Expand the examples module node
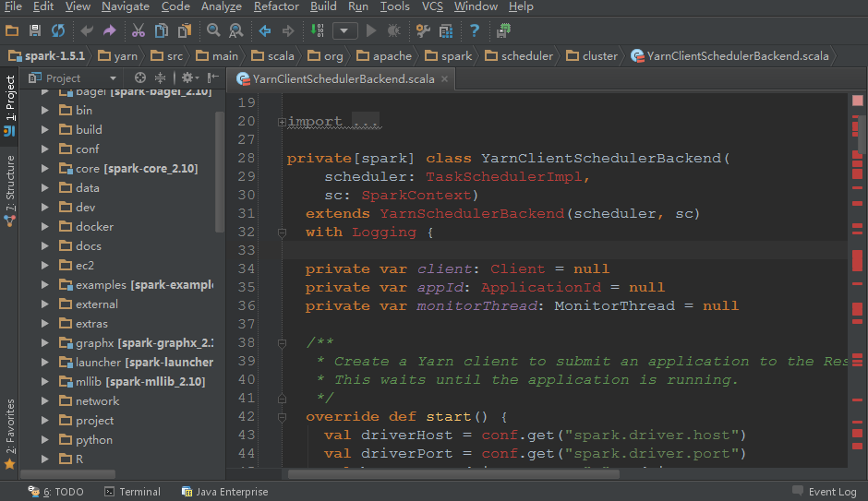This screenshot has height=501, width=868. [x=45, y=284]
